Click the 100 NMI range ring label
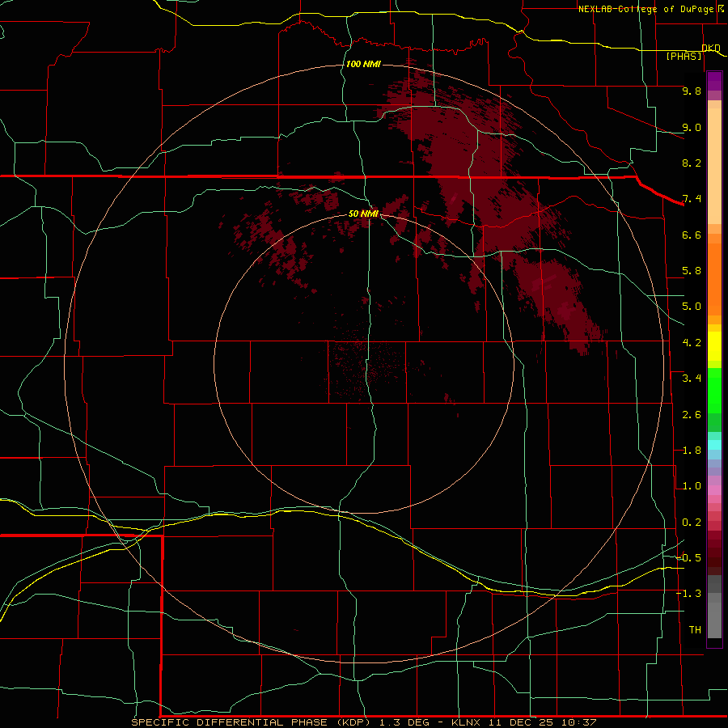The width and height of the screenshot is (728, 728). (x=363, y=64)
